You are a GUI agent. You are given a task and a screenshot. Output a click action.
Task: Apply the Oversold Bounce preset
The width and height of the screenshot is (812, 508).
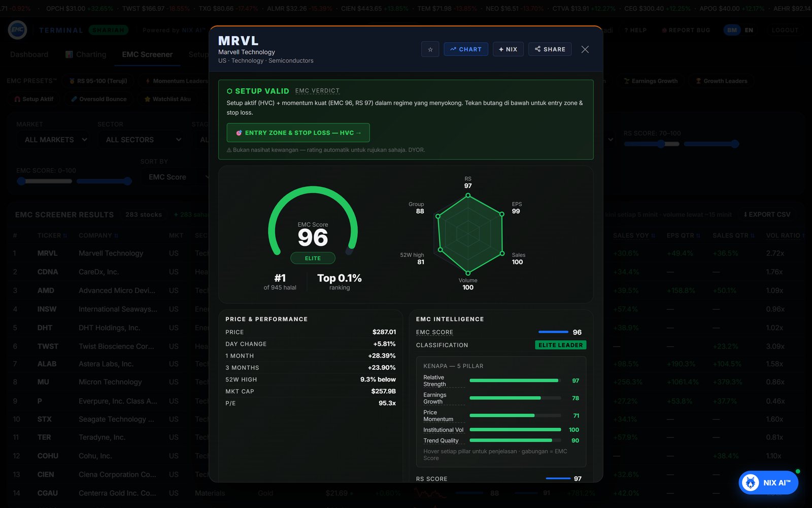click(x=98, y=99)
